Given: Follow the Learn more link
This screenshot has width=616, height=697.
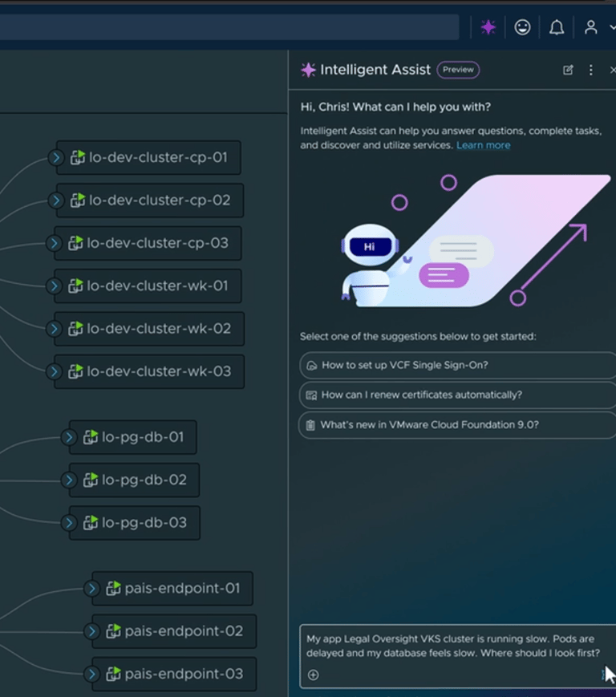Looking at the screenshot, I should [x=483, y=145].
